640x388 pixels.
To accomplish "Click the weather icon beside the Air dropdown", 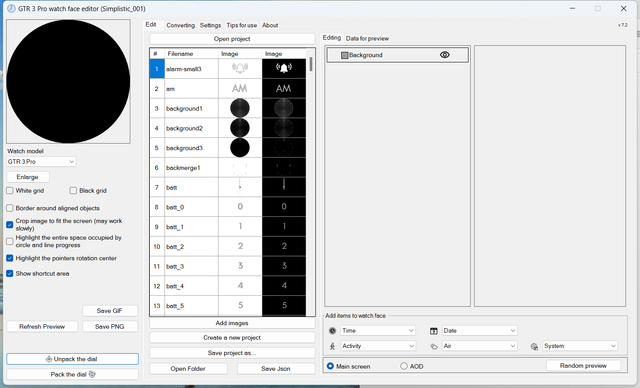I will [x=434, y=346].
